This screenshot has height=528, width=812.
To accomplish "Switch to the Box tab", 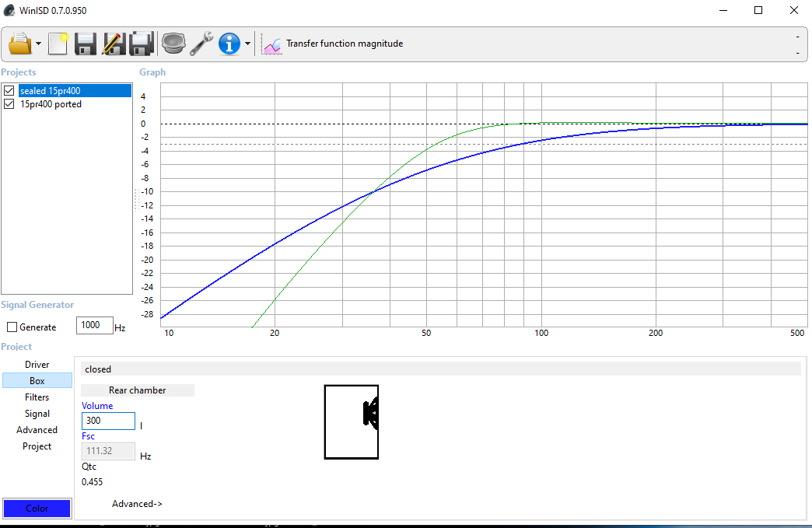I will point(37,380).
